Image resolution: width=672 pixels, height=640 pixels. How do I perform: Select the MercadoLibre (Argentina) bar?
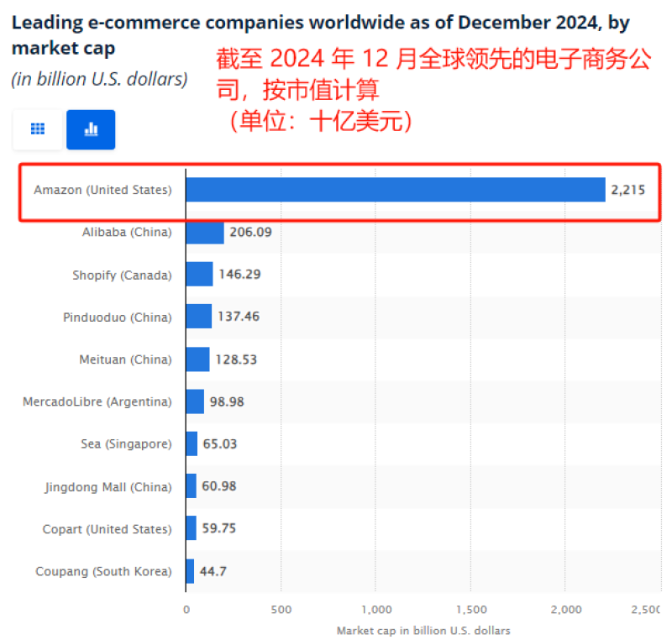click(195, 401)
